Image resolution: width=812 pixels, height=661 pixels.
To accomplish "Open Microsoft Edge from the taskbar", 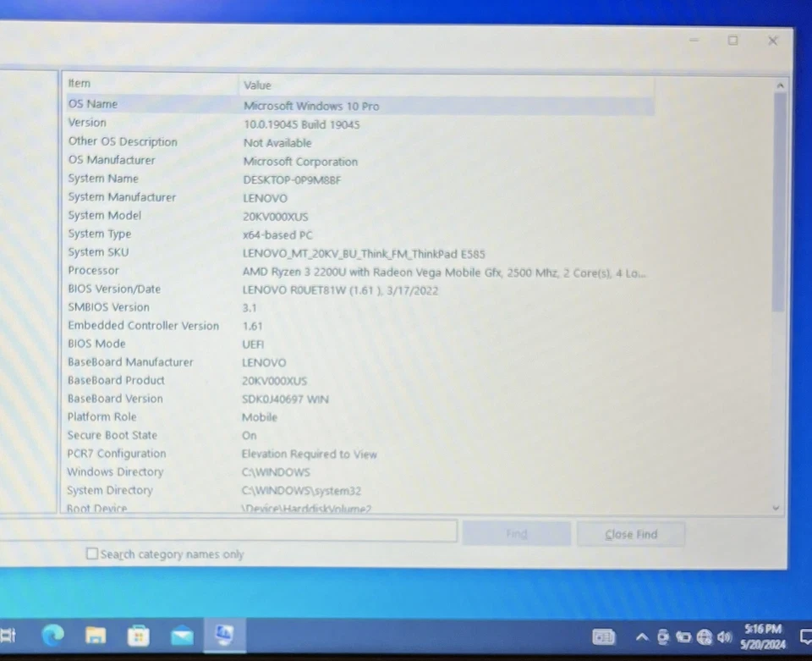I will (52, 635).
